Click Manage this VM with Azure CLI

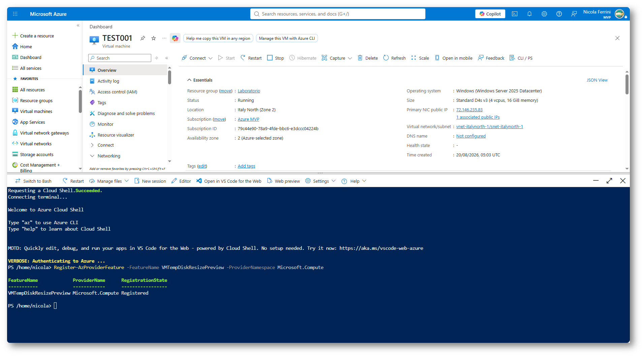(x=287, y=38)
